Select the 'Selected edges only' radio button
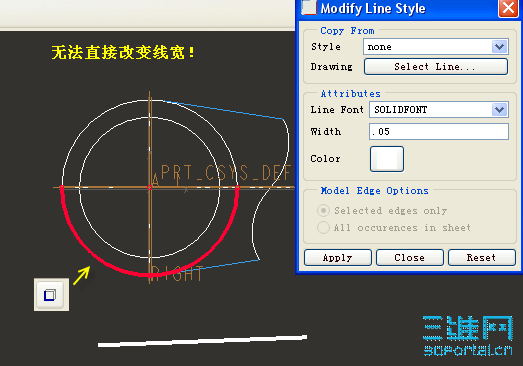Viewport: 523px width, 366px height. (x=323, y=211)
